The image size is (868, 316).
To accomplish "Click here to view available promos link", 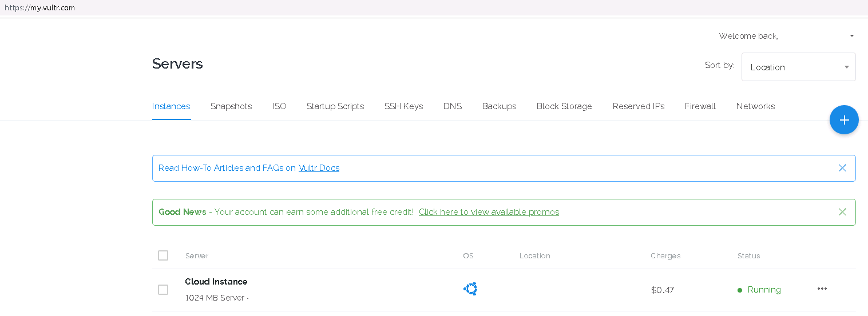I will (x=489, y=212).
